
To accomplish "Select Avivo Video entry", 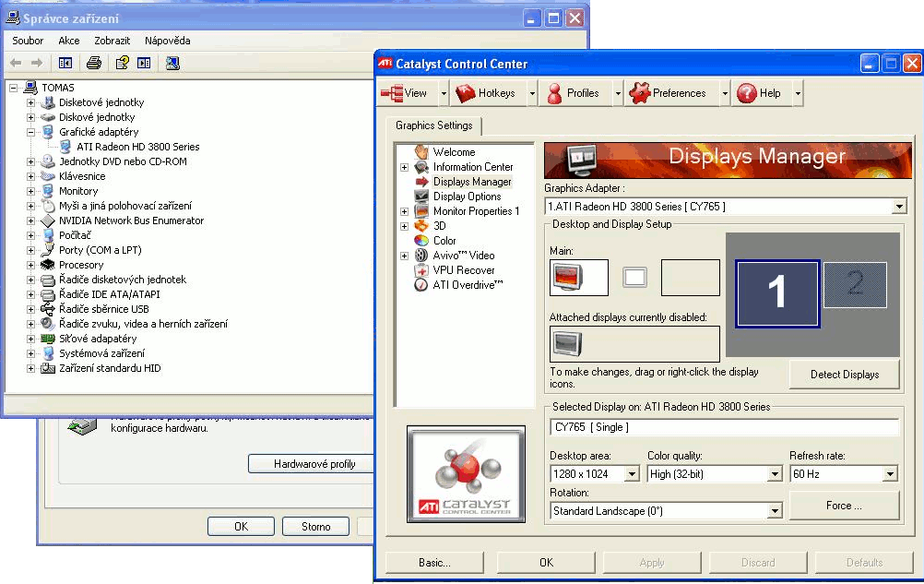I will (x=464, y=256).
